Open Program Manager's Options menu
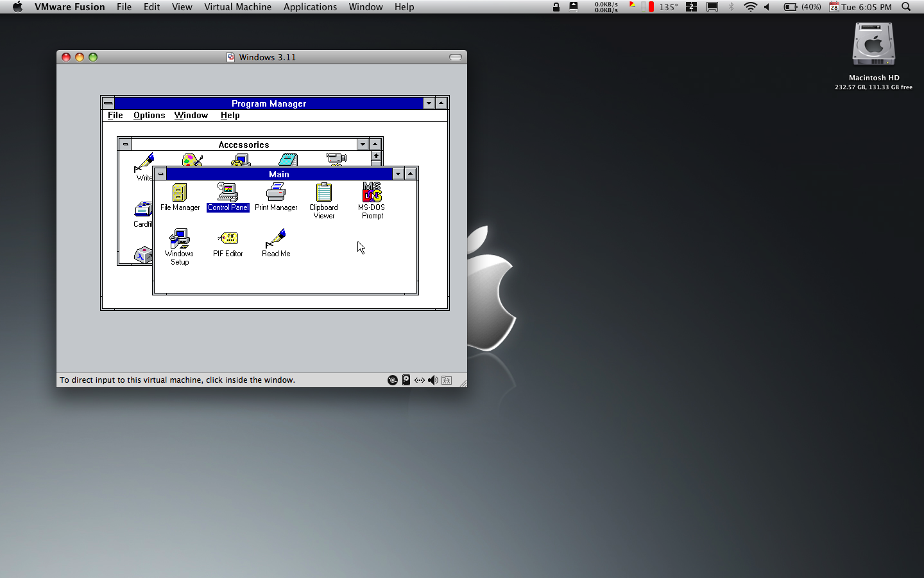This screenshot has height=578, width=924. (x=149, y=116)
